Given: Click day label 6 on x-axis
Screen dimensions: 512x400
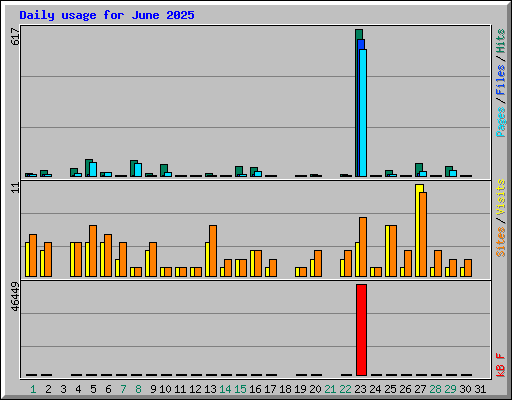Looking at the screenshot, I should (108, 389).
